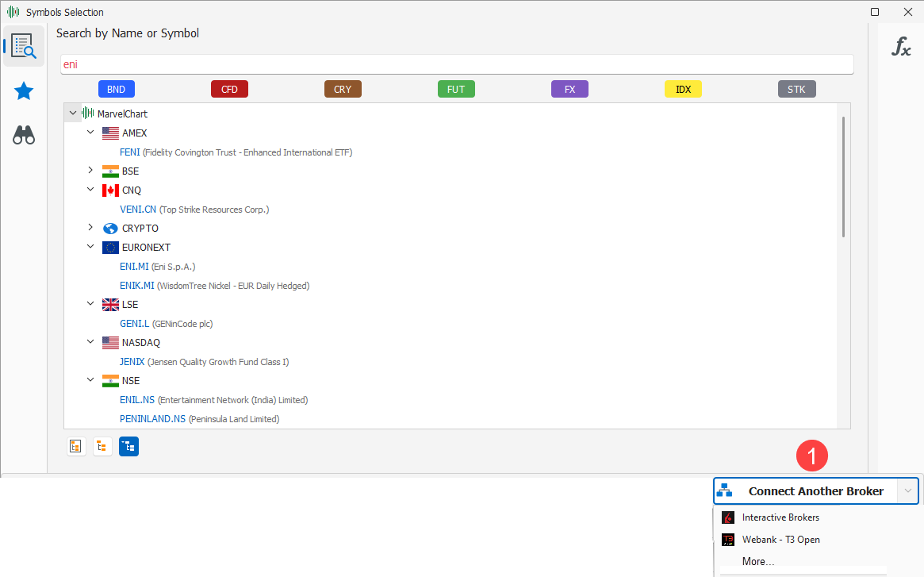Image resolution: width=924 pixels, height=577 pixels.
Task: Collapse the NSE exchange group
Action: (x=90, y=380)
